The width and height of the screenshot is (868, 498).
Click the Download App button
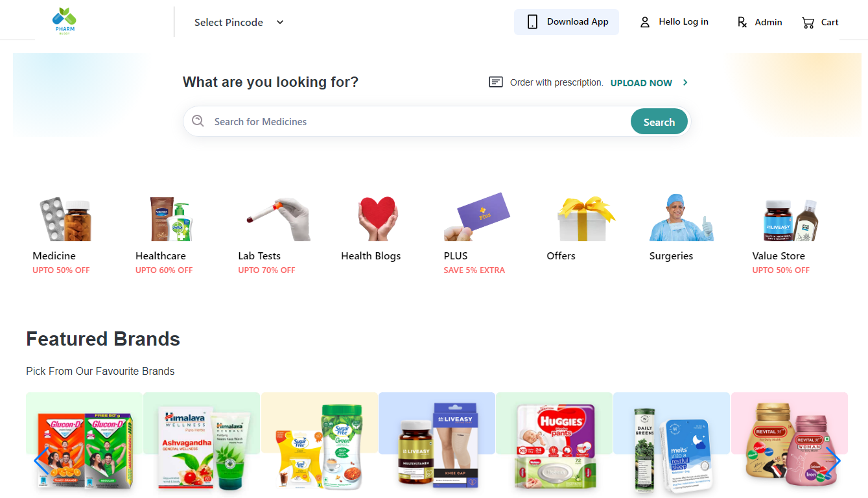[566, 22]
